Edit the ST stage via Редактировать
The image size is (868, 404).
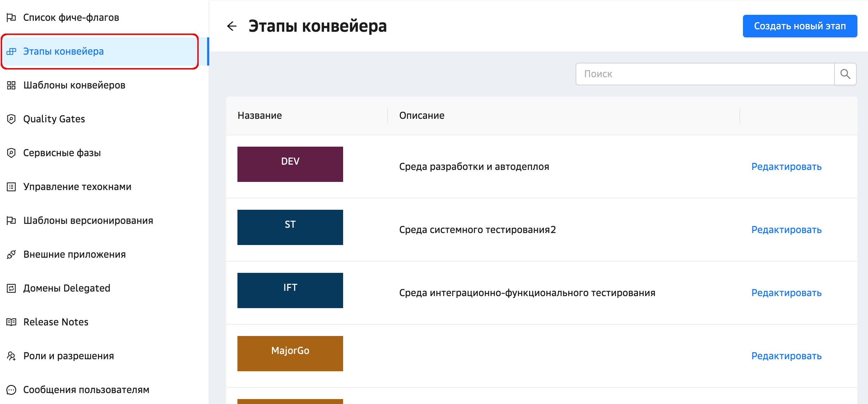(786, 230)
